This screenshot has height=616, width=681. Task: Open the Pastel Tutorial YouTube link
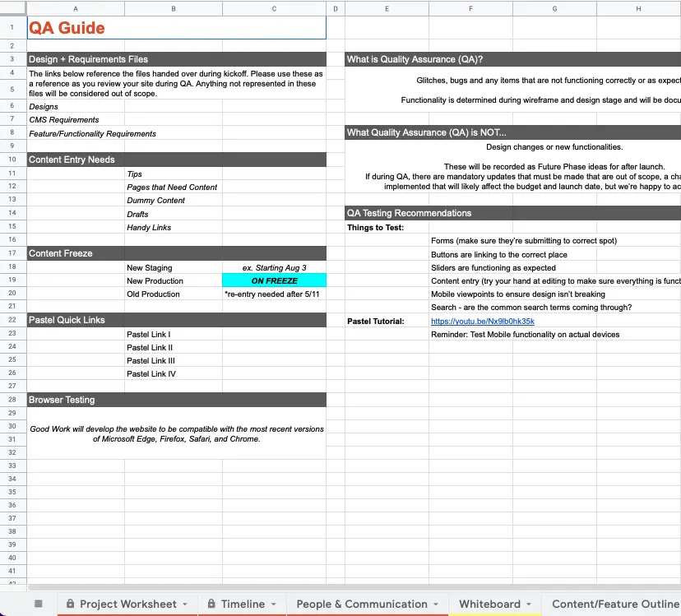click(482, 322)
